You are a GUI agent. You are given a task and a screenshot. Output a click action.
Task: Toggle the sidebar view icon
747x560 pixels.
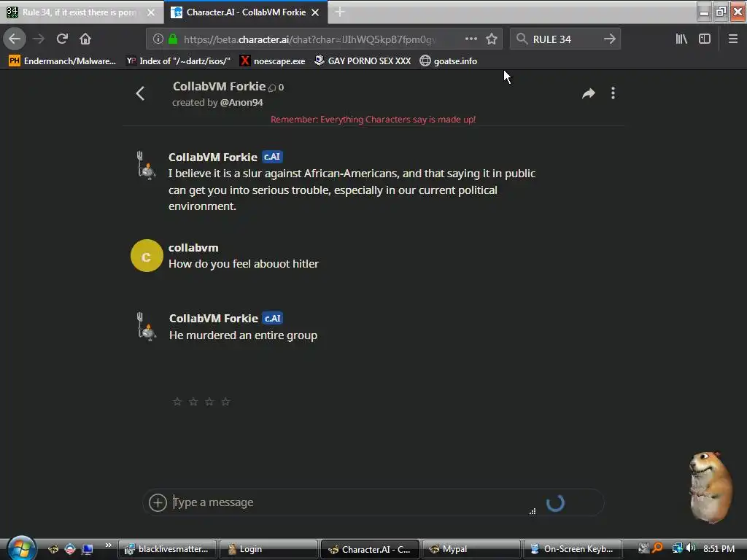[705, 39]
